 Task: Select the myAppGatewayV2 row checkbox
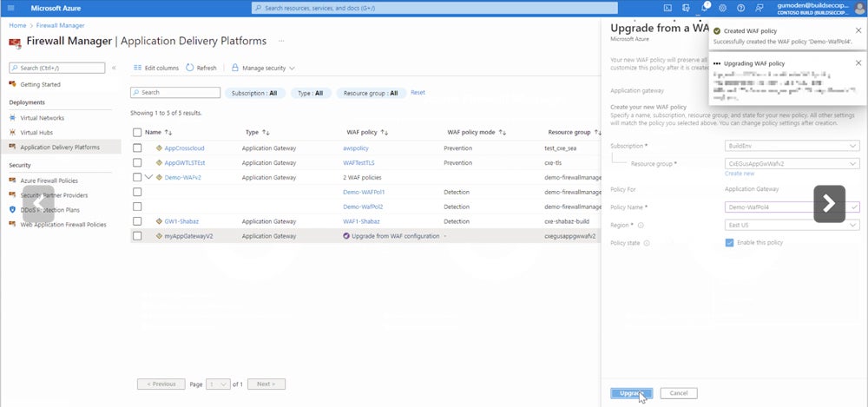pos(137,235)
